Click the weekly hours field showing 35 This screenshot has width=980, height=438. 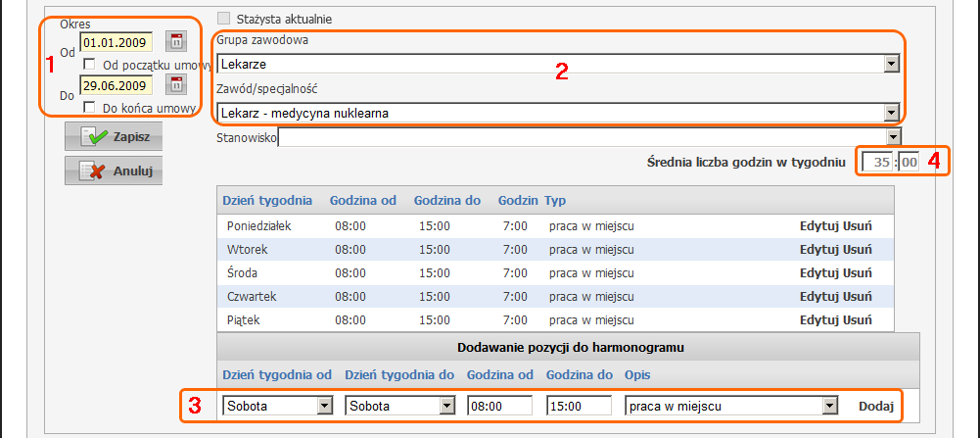[x=878, y=163]
